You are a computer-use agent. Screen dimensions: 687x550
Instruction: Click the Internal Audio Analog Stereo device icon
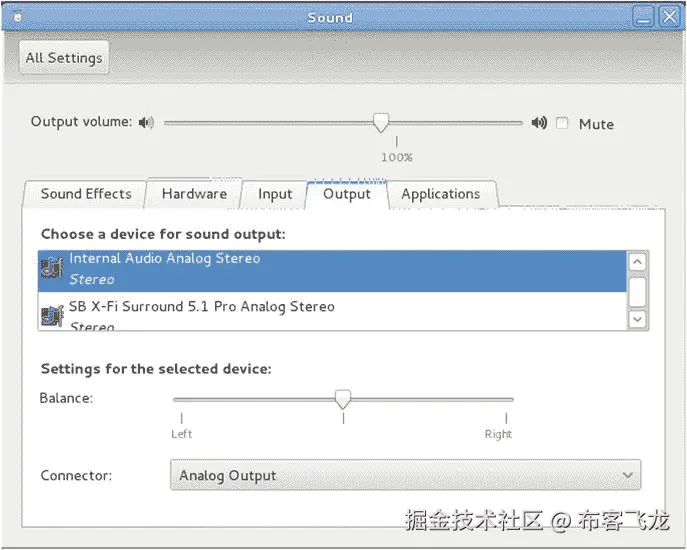[52, 268]
